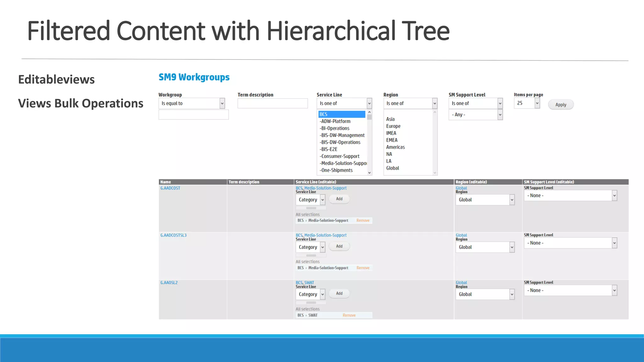
Task: Open the G.AADCOST workgroup link
Action: pos(170,188)
